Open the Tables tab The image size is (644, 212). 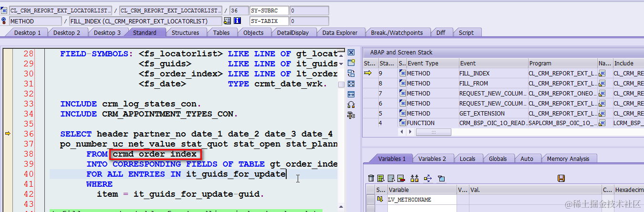click(x=221, y=32)
